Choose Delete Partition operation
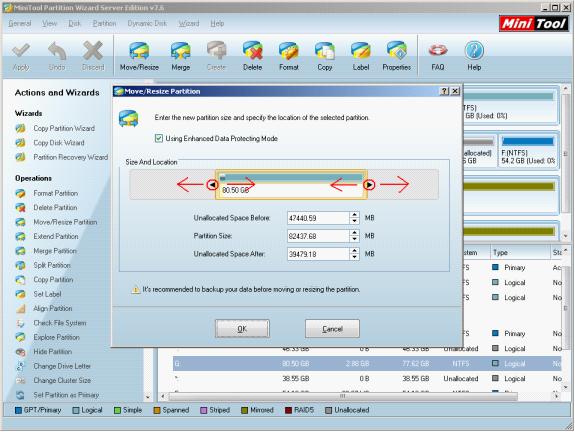This screenshot has height=432, width=575. pos(55,208)
